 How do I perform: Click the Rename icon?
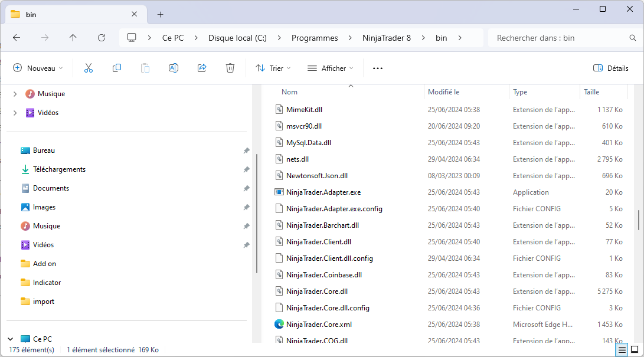(x=174, y=68)
